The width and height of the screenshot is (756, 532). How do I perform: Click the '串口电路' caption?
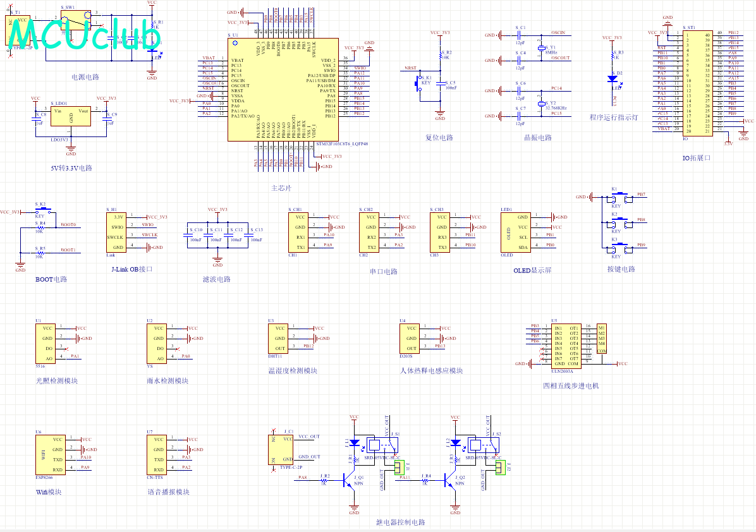coord(384,271)
